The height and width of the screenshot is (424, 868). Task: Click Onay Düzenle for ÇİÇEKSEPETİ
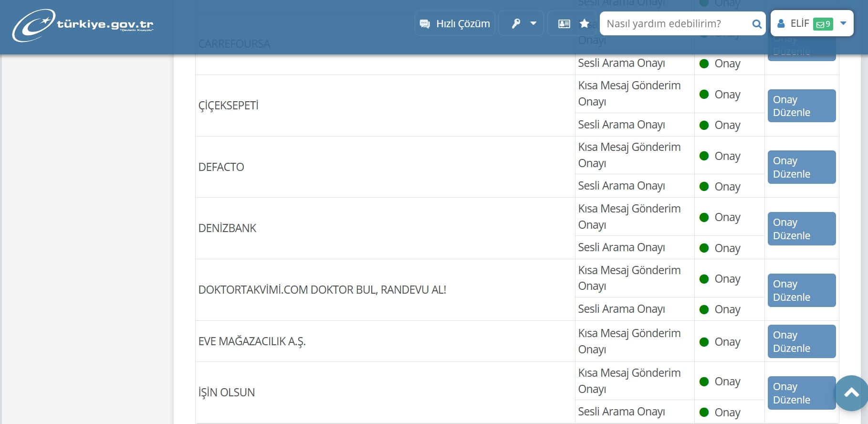801,106
